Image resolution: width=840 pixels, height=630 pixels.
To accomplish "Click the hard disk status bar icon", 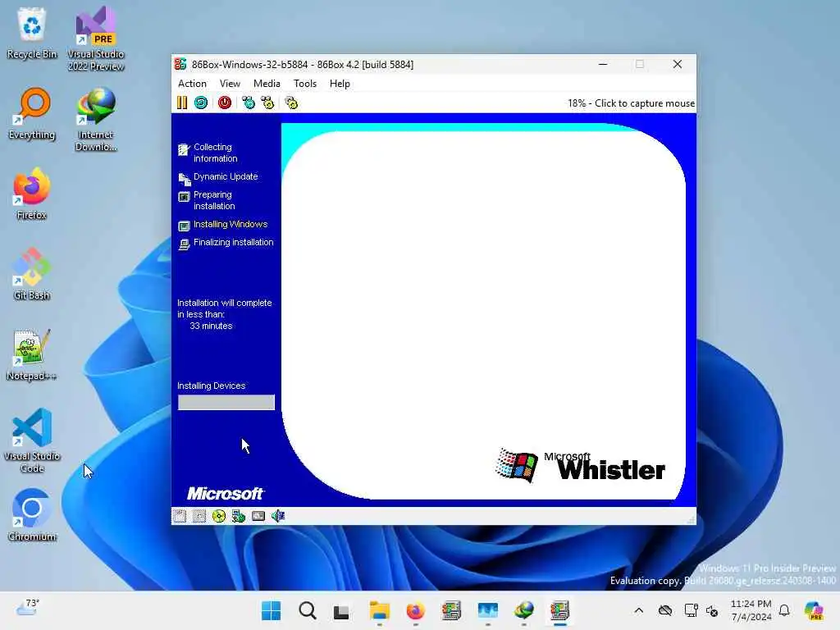I will (258, 516).
